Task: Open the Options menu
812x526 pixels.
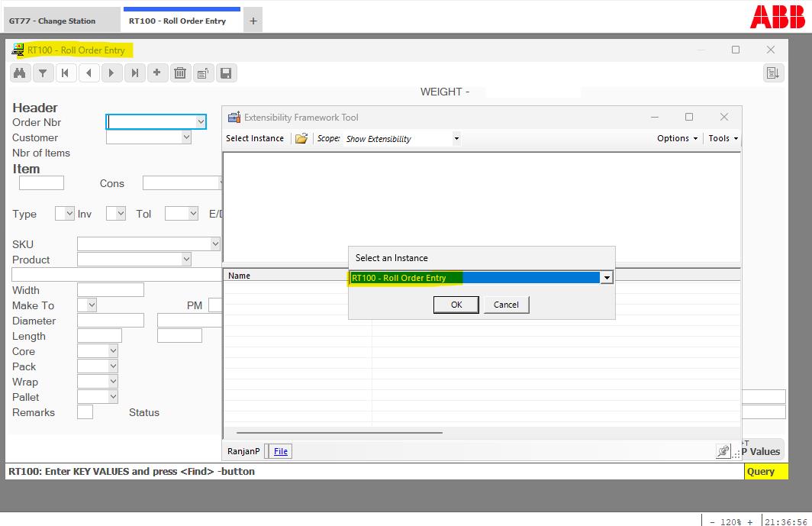Action: pyautogui.click(x=676, y=138)
